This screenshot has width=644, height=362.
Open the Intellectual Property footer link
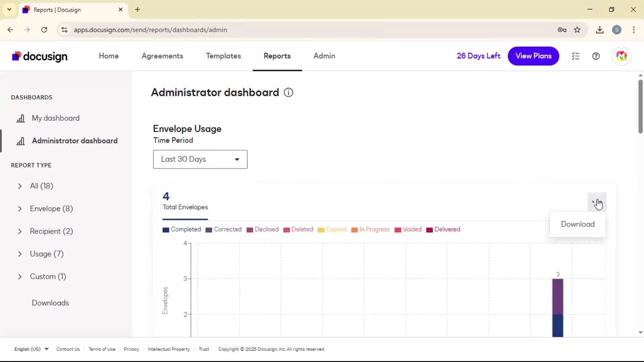(169, 349)
